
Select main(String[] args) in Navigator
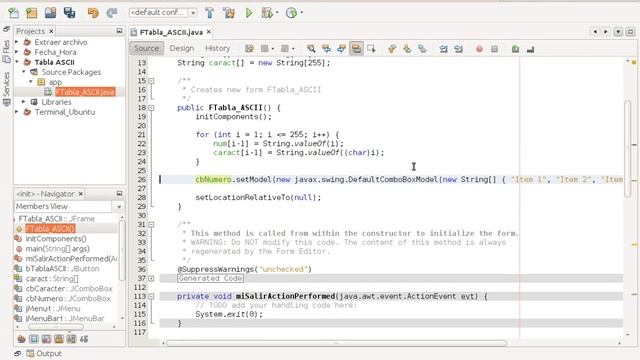pos(58,249)
